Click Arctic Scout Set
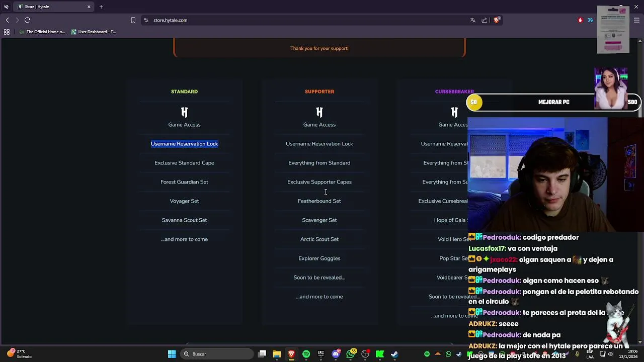 [x=319, y=239]
